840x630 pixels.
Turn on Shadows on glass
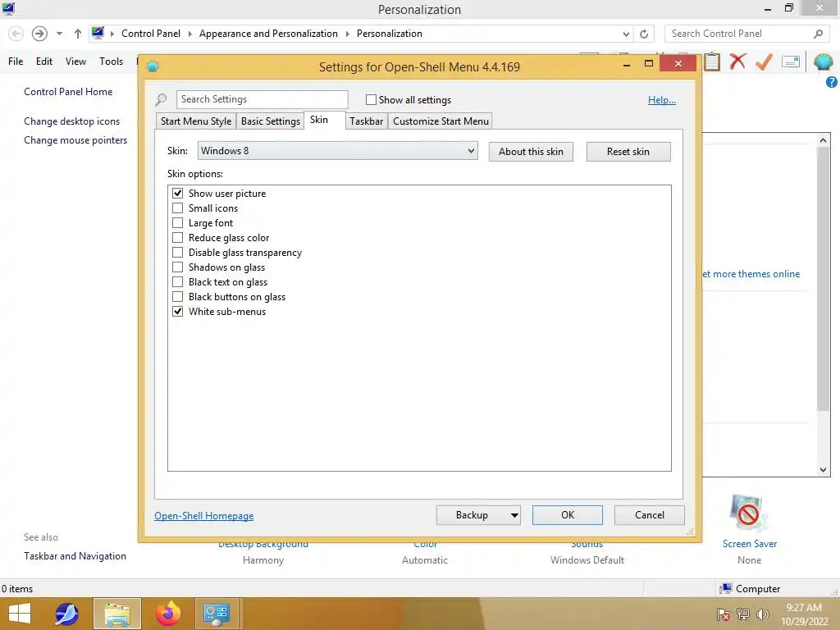pyautogui.click(x=177, y=267)
